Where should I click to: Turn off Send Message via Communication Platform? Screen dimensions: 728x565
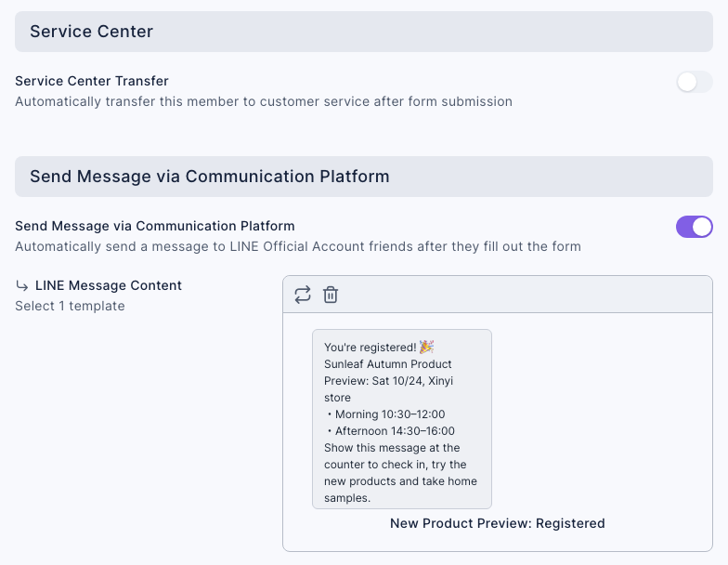click(x=695, y=227)
